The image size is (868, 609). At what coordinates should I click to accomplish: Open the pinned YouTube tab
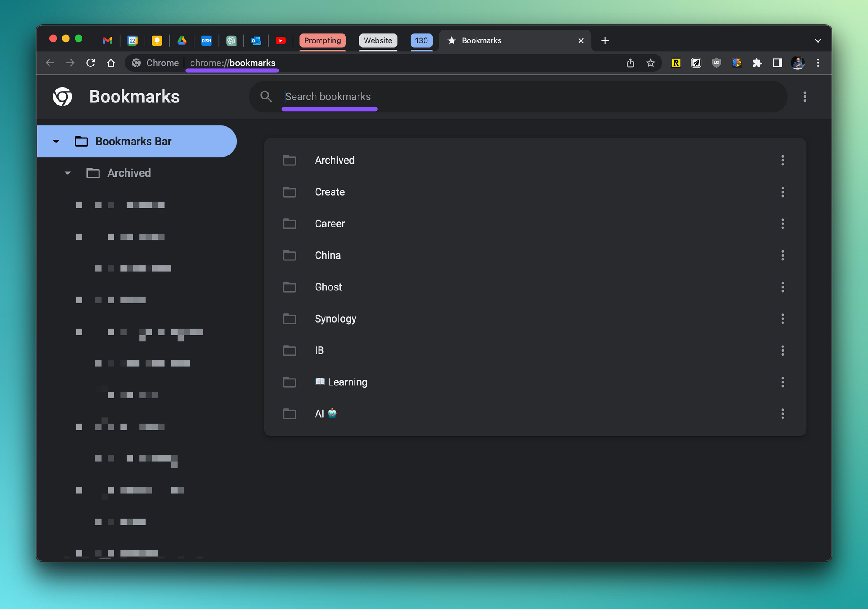click(280, 40)
